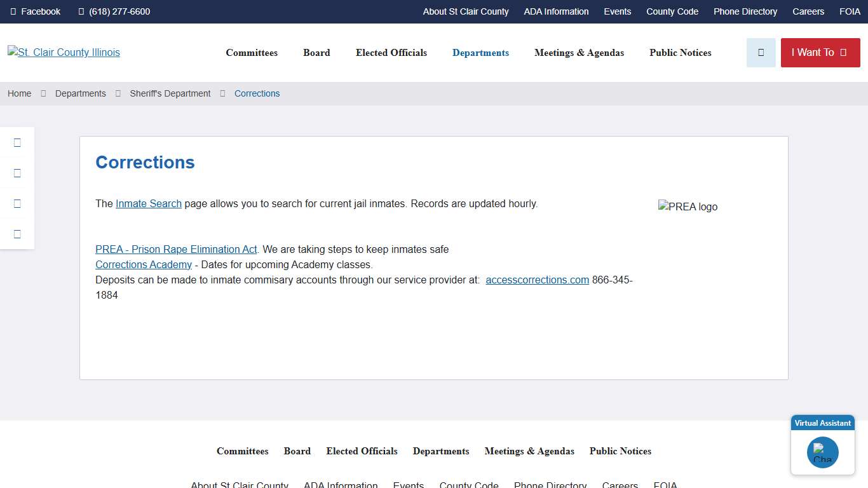
Task: Open the Inmate Search page link
Action: (x=149, y=204)
